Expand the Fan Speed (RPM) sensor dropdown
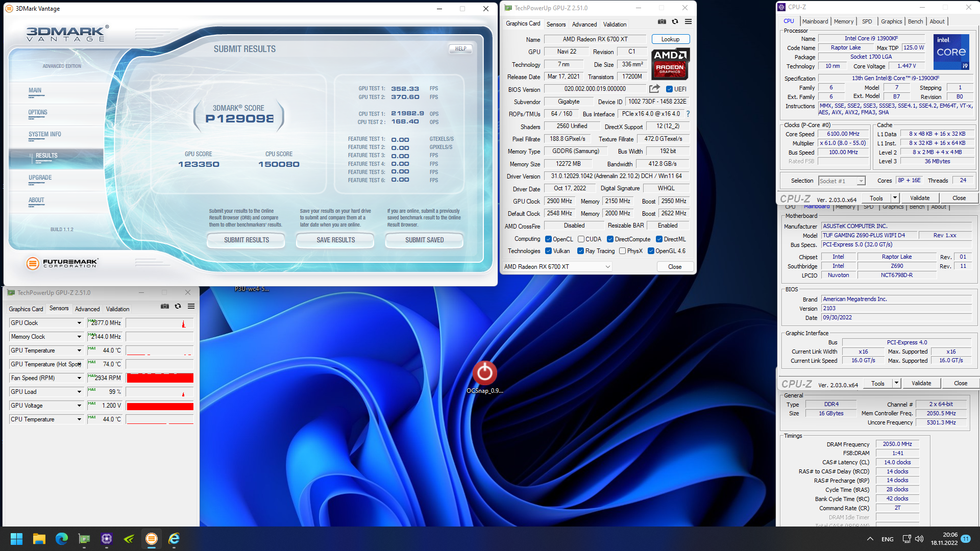The width and height of the screenshot is (980, 551). coord(79,378)
